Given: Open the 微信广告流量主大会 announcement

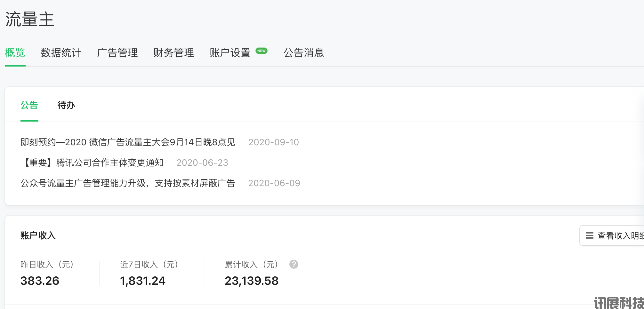Looking at the screenshot, I should coord(128,142).
